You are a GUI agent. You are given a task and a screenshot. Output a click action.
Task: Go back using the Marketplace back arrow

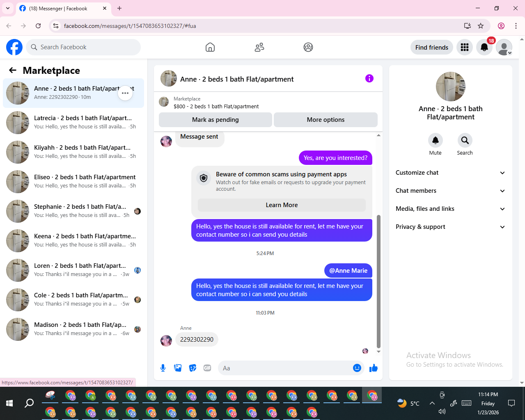(13, 70)
